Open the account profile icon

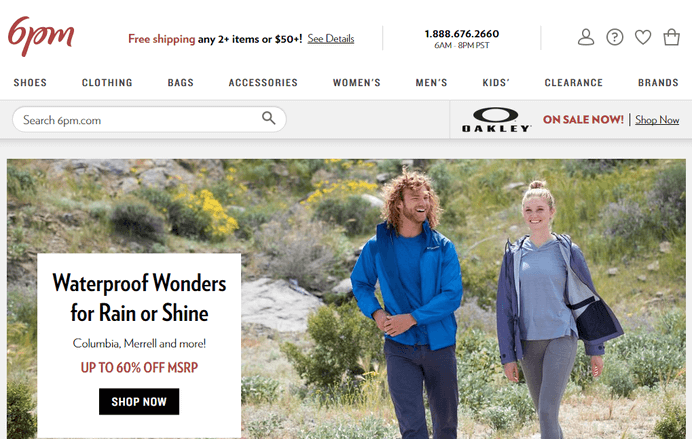[x=586, y=37]
